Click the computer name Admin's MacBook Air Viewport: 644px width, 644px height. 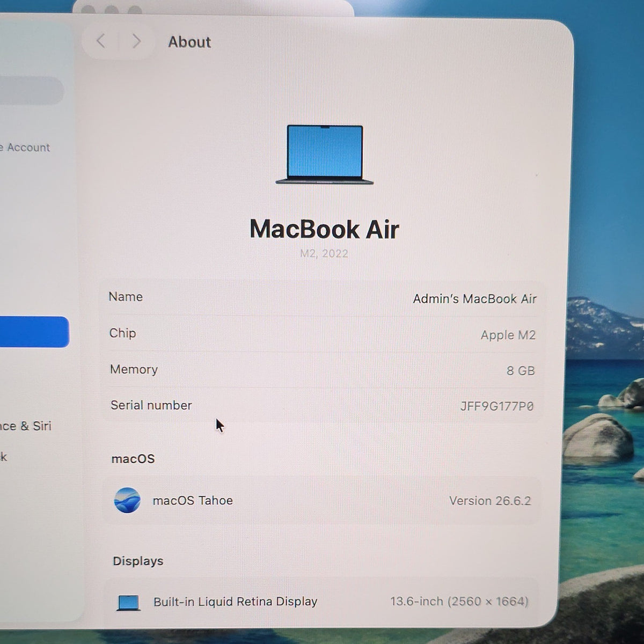pos(474,299)
